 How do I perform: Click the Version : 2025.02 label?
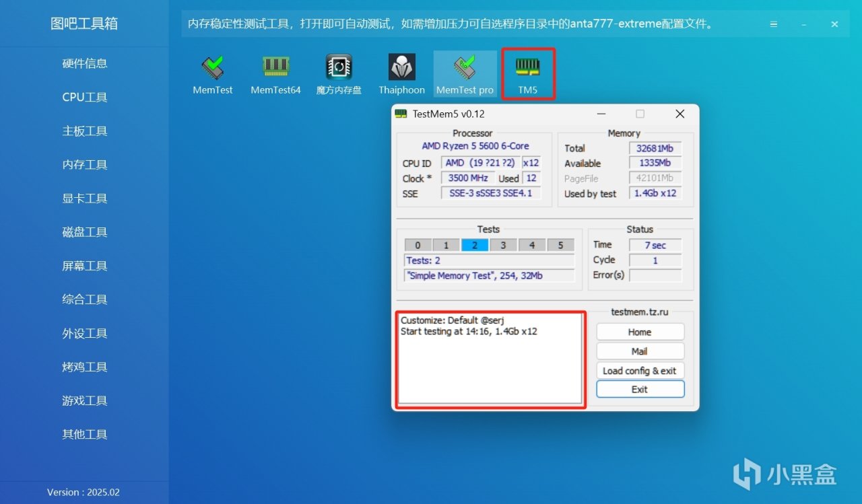(84, 493)
